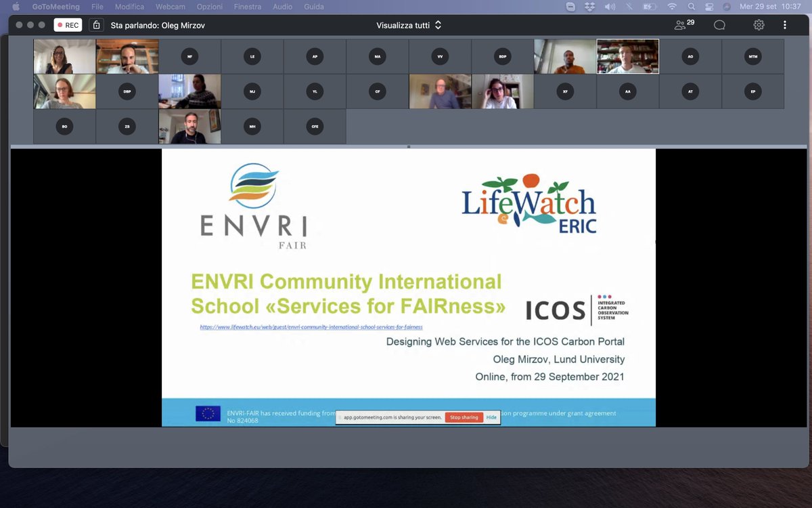Click the meeting lock icon
Image resolution: width=812 pixels, height=508 pixels.
click(96, 25)
